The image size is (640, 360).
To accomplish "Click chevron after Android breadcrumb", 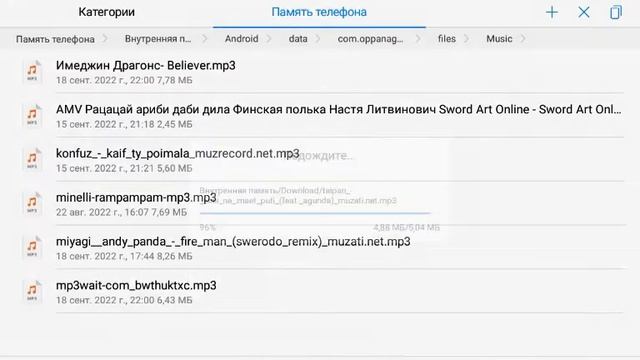I will 269,39.
